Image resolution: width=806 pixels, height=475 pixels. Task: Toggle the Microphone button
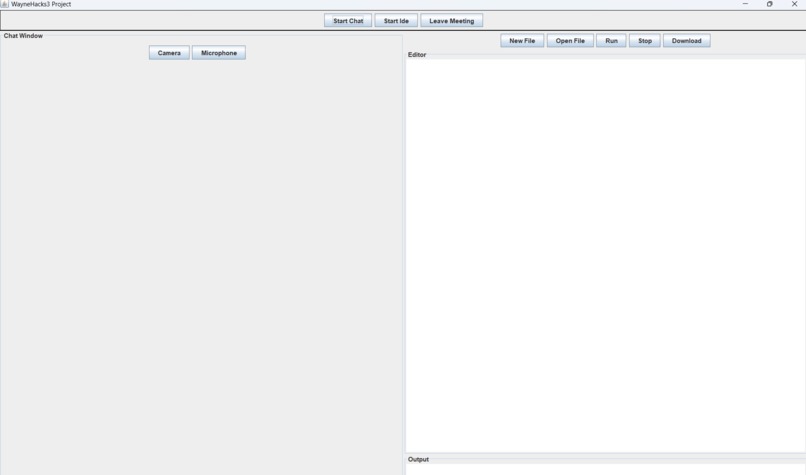219,53
